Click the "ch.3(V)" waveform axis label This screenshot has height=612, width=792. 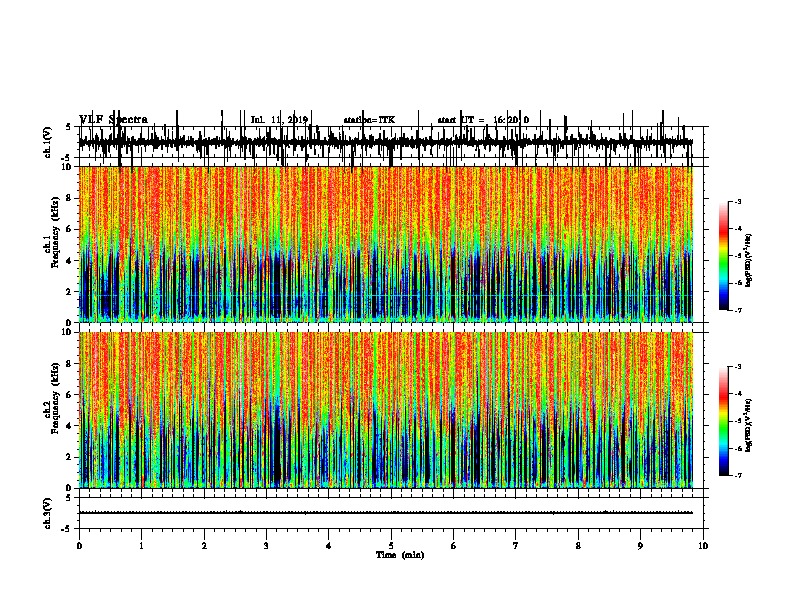click(x=47, y=513)
